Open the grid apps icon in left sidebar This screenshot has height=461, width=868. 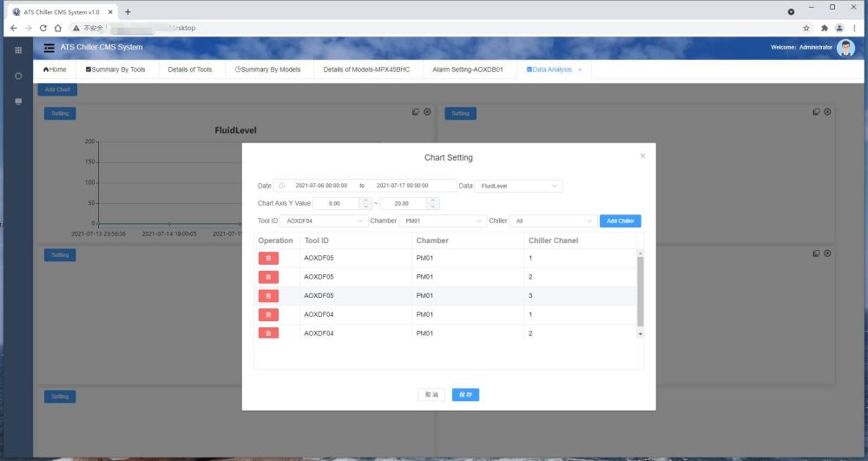pos(18,50)
